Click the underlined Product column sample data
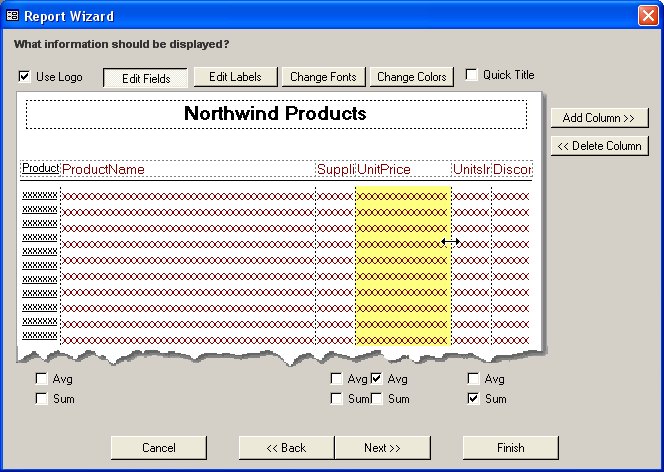 (40, 265)
